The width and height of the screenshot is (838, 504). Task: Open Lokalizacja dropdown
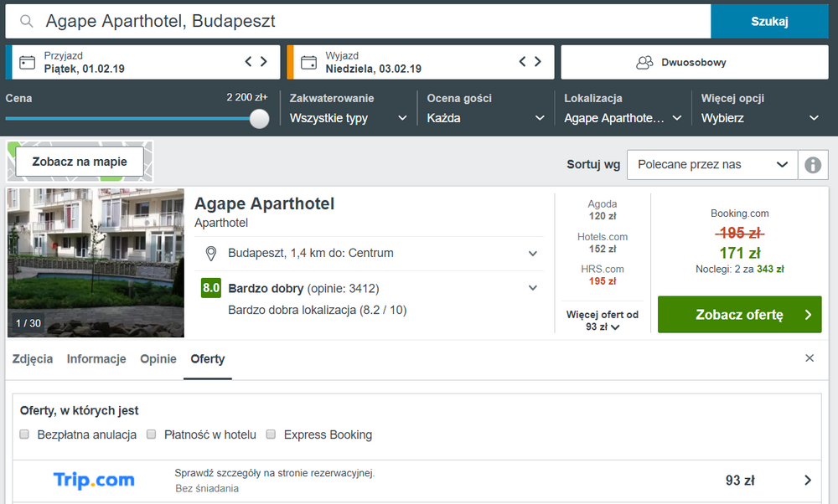623,118
